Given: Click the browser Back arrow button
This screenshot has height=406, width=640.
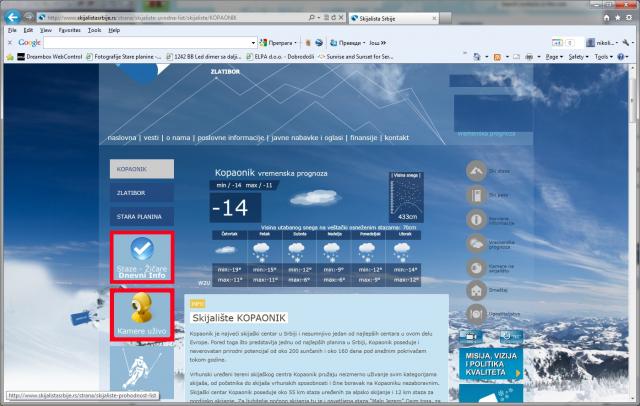Looking at the screenshot, I should (x=13, y=17).
